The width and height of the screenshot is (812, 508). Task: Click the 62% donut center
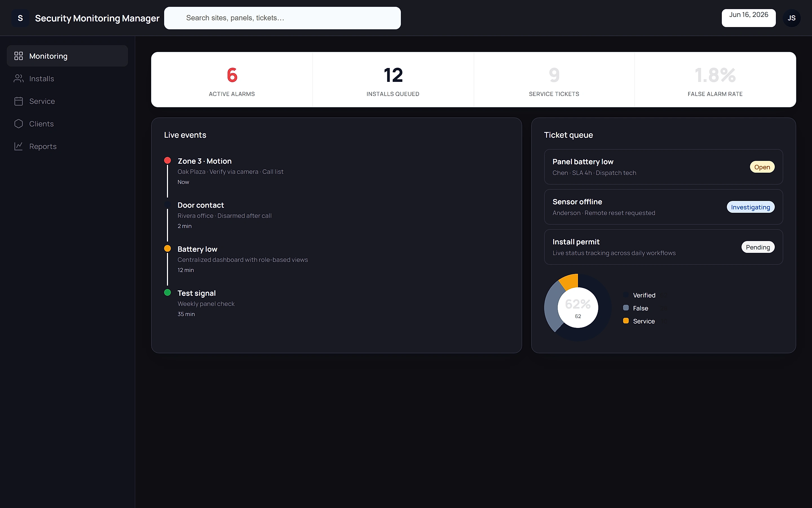click(578, 307)
